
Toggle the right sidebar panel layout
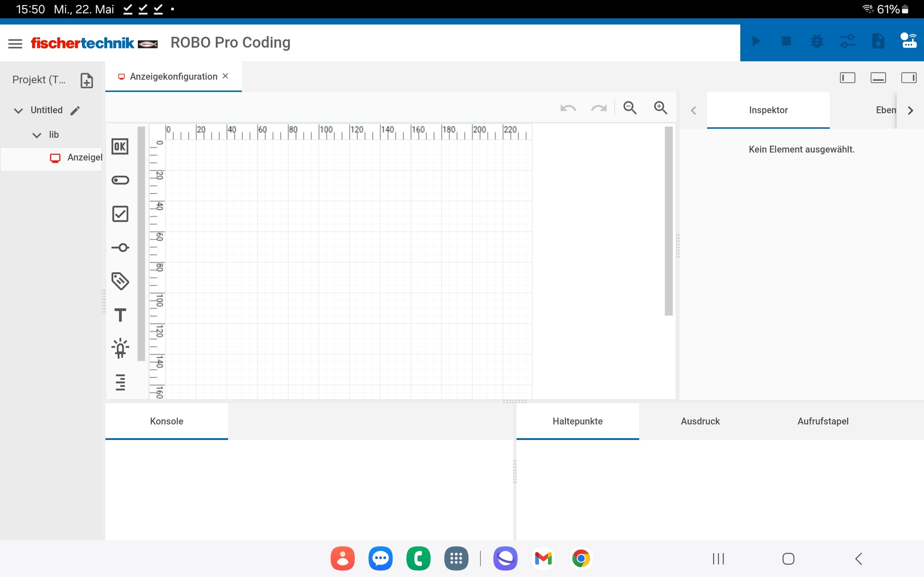[x=909, y=78]
